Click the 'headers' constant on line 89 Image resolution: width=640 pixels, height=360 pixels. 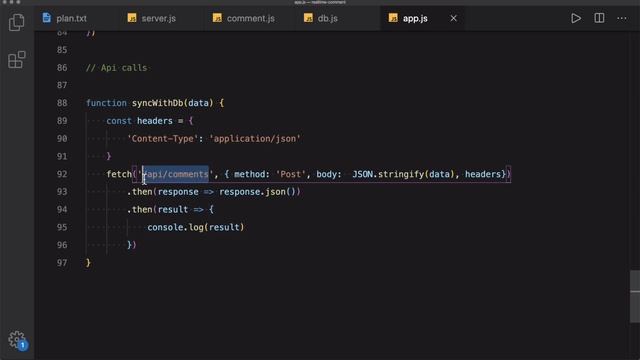[x=155, y=121]
